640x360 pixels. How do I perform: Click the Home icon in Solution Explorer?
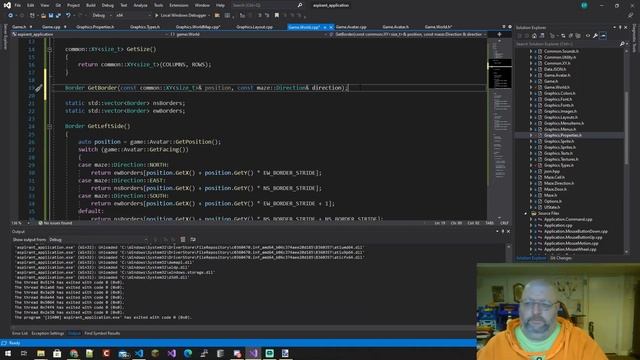click(x=534, y=36)
